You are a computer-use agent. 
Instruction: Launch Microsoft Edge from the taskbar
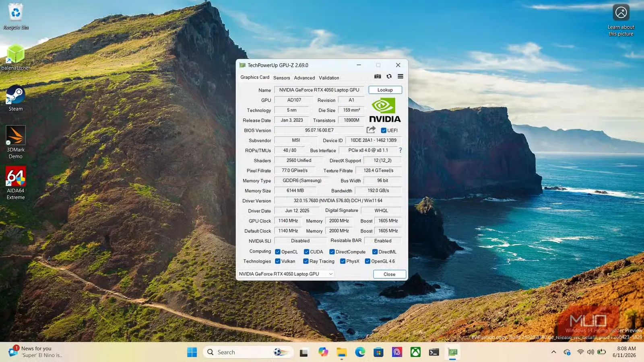point(360,352)
